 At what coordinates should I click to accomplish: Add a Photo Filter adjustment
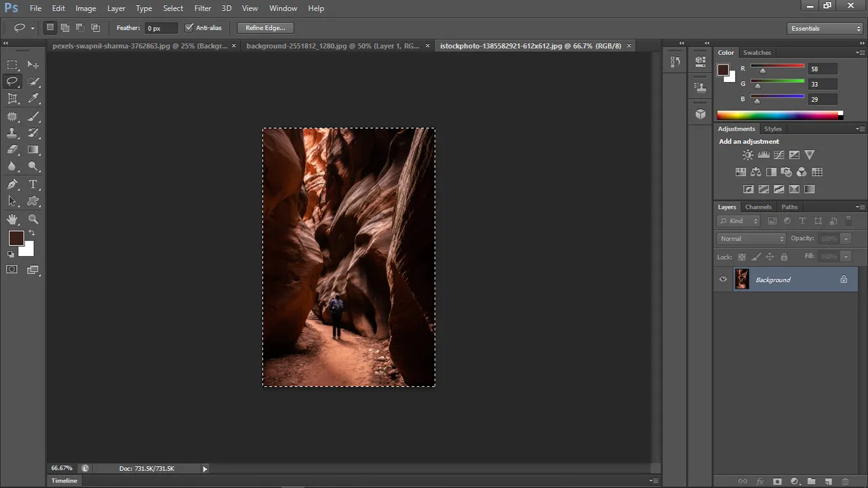pos(787,172)
